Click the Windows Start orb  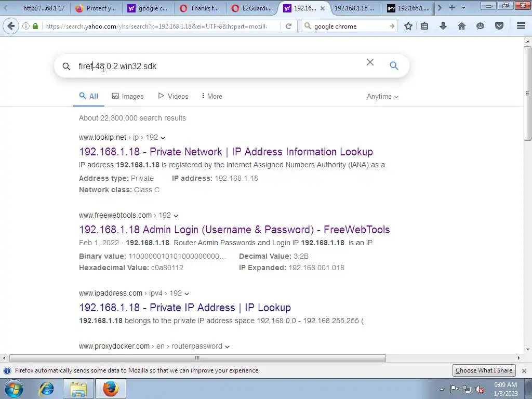pyautogui.click(x=14, y=389)
